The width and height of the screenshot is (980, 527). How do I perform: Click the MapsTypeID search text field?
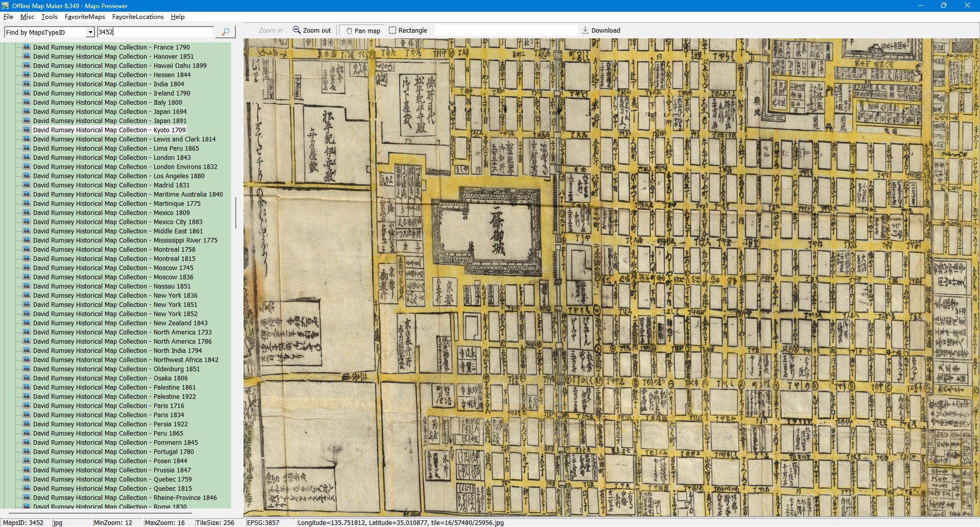155,32
